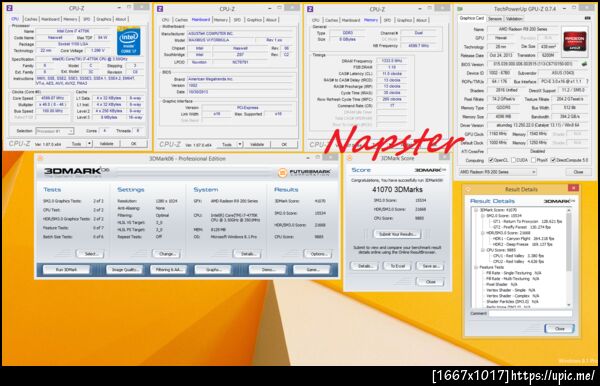Click Close button in Result Details window
Viewport: 600px width, 386px height.
(559, 329)
